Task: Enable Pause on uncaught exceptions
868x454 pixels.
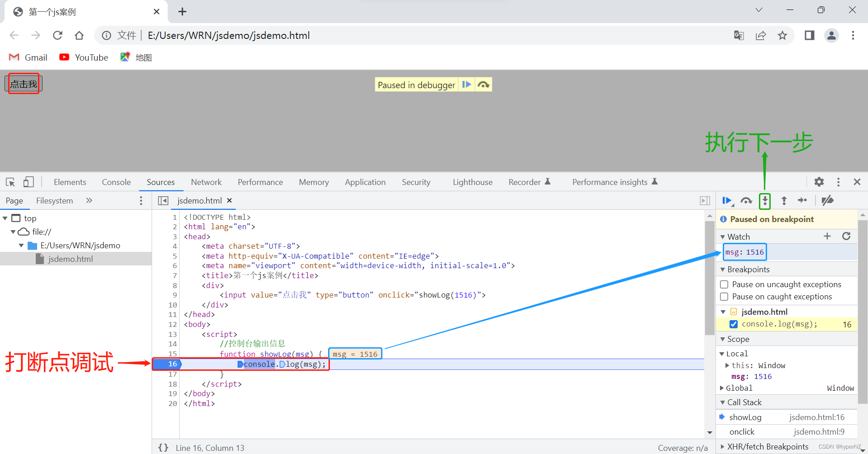Action: click(724, 284)
